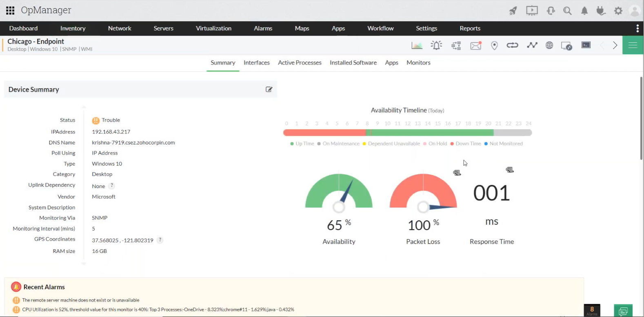Open the green chat support button

pyautogui.click(x=623, y=311)
